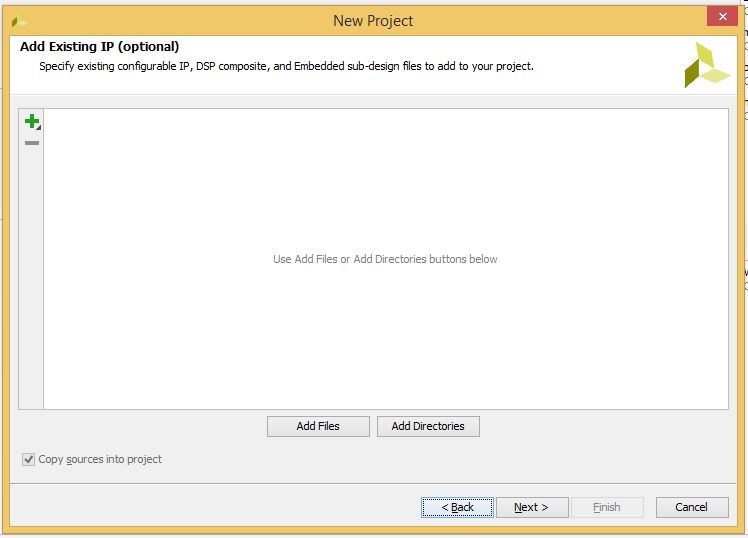Click the 'Copy sources into project' label text

(x=100, y=460)
